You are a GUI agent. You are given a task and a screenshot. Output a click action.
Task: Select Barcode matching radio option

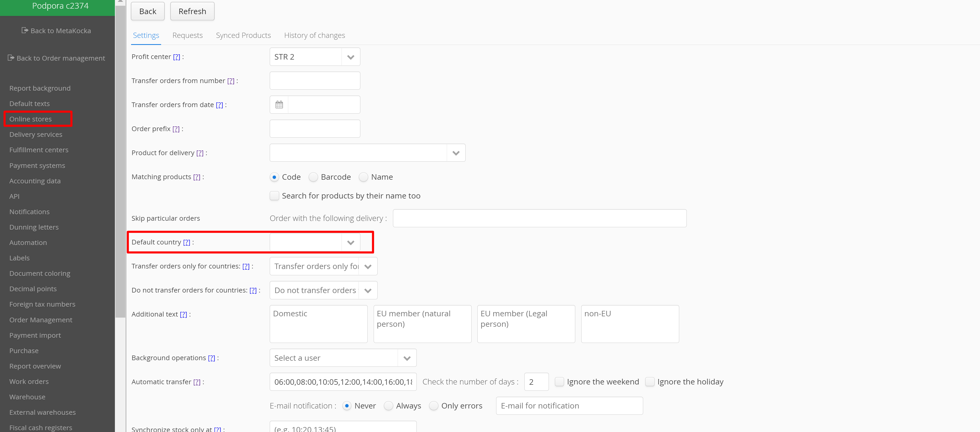click(313, 177)
